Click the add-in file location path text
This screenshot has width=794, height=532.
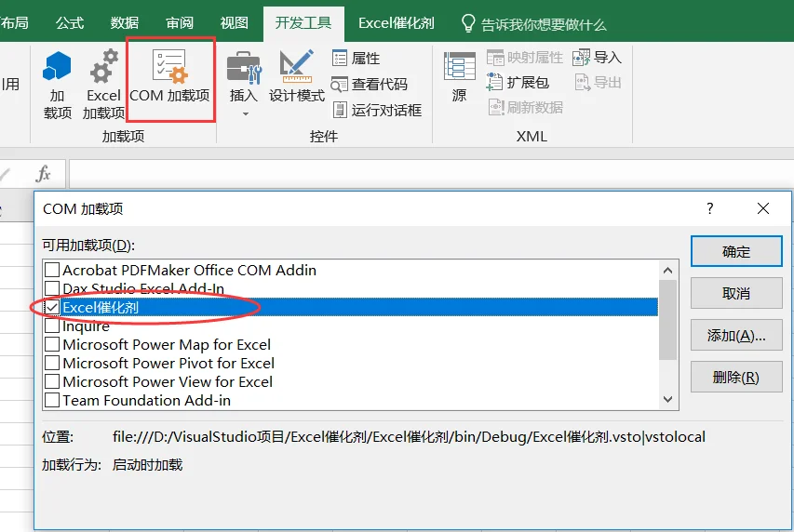point(409,437)
